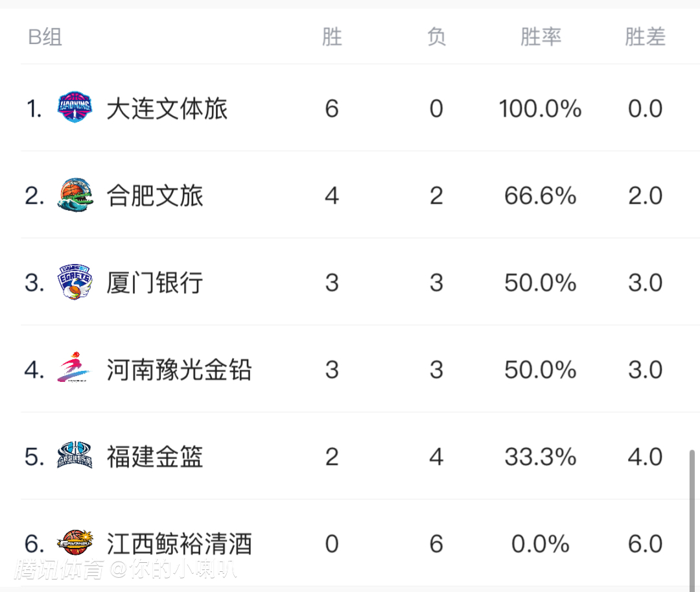The width and height of the screenshot is (700, 592).
Task: Click the 福建金篮 team name
Action: click(155, 456)
